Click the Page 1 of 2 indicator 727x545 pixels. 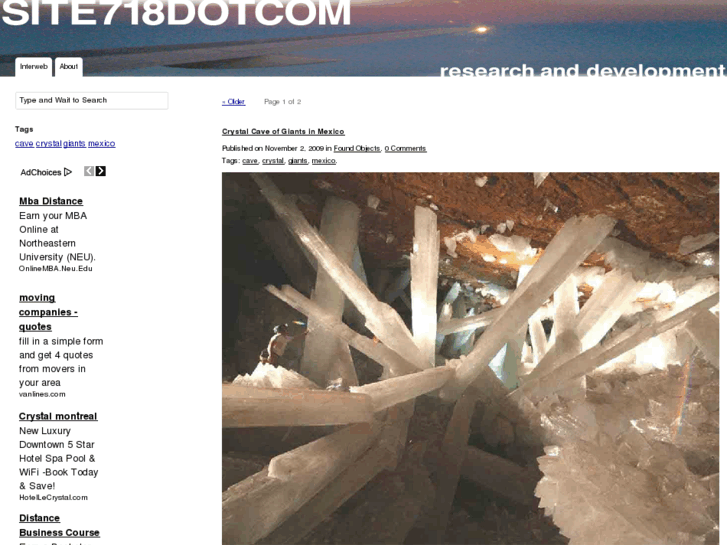(x=282, y=102)
